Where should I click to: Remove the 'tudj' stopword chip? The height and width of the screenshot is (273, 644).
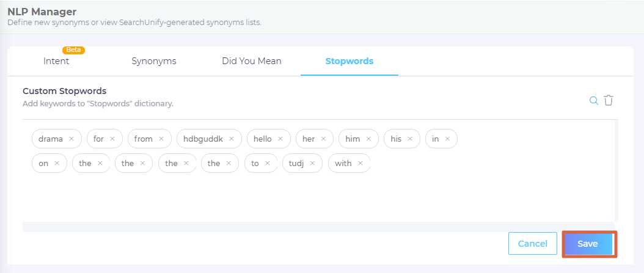pos(313,164)
